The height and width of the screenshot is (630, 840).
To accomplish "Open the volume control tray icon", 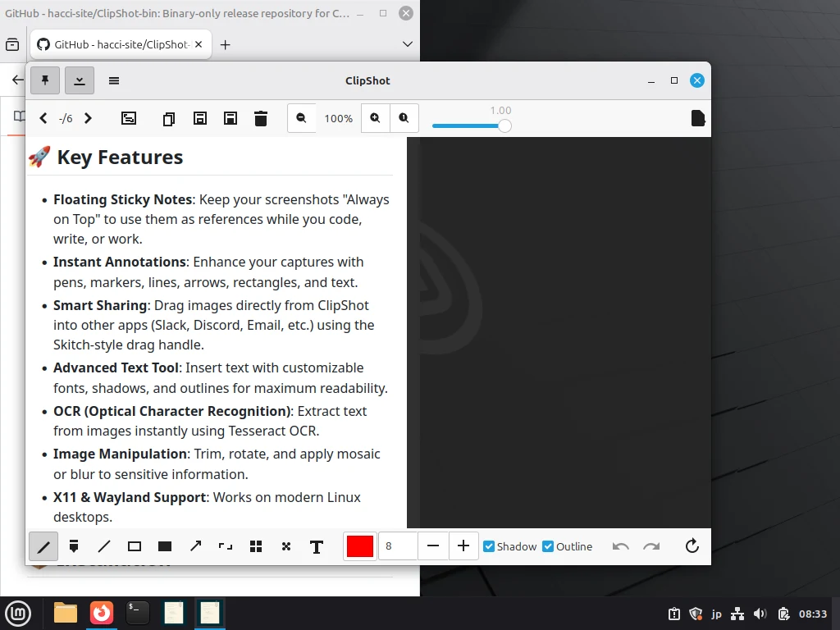I will (760, 614).
